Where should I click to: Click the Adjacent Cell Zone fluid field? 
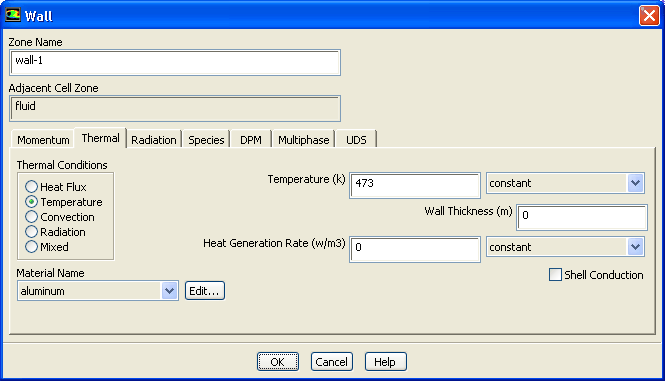[175, 109]
